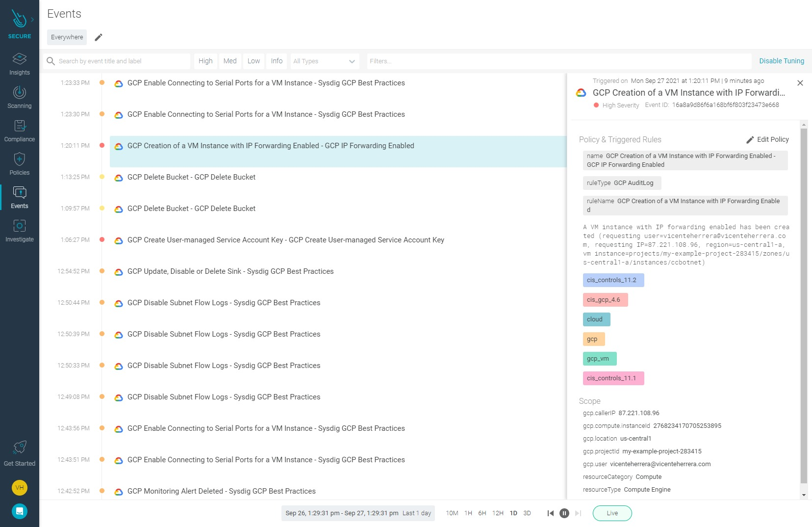Click the ruleType GCP AuditLog chip
This screenshot has width=812, height=527.
click(622, 183)
